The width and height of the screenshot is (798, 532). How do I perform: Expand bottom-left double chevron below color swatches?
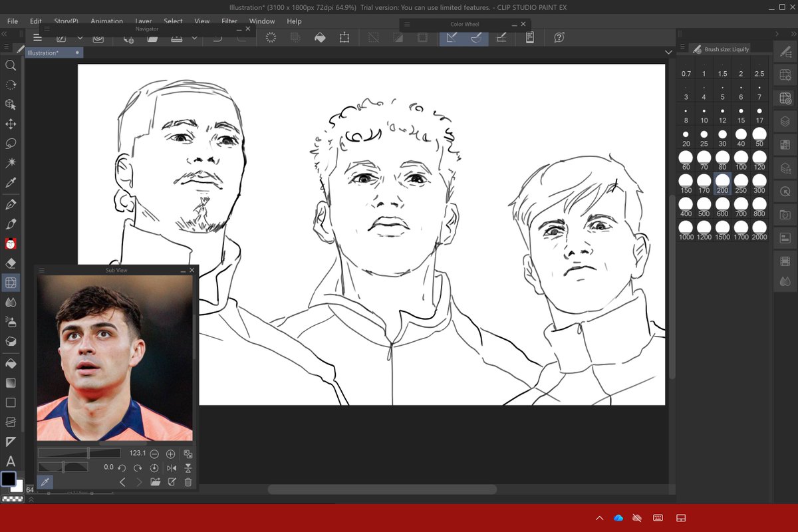pos(30,499)
